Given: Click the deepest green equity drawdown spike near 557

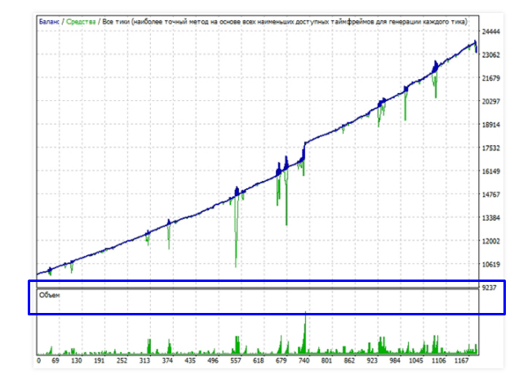Looking at the screenshot, I should pos(236,262).
